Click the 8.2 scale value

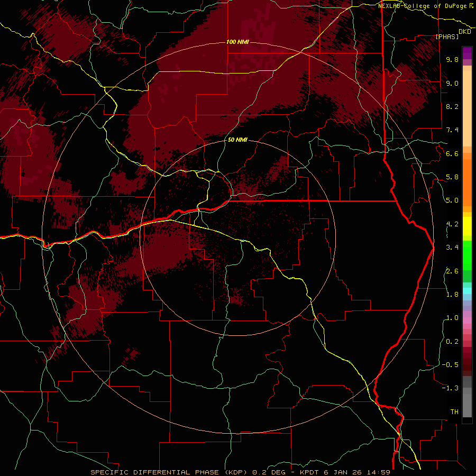(x=452, y=106)
